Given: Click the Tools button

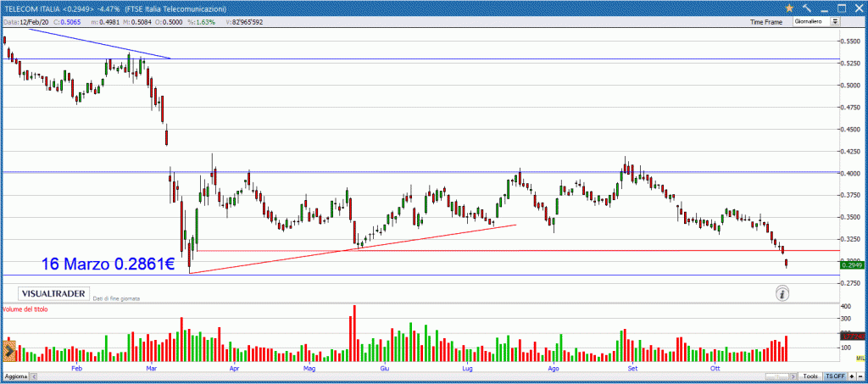Looking at the screenshot, I should [810, 376].
